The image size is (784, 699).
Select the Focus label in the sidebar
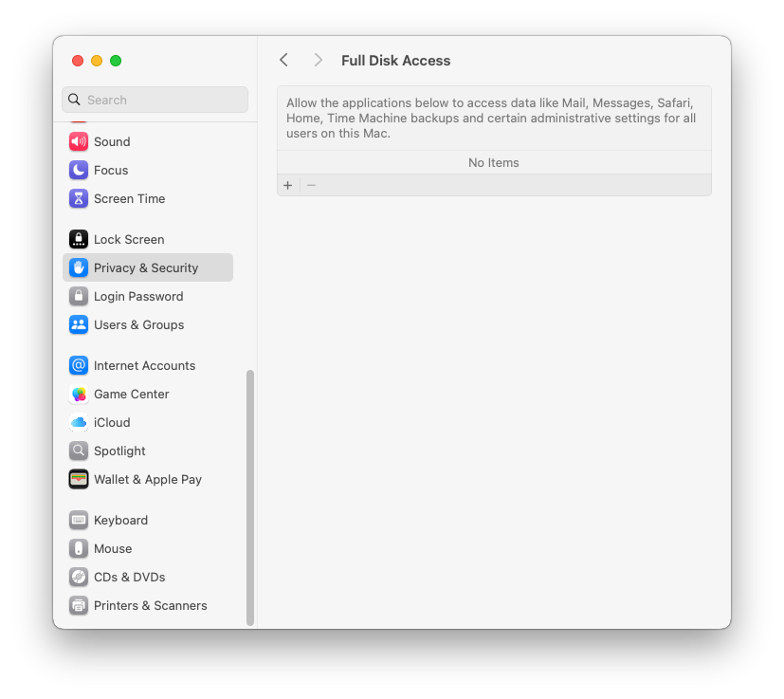pos(111,170)
